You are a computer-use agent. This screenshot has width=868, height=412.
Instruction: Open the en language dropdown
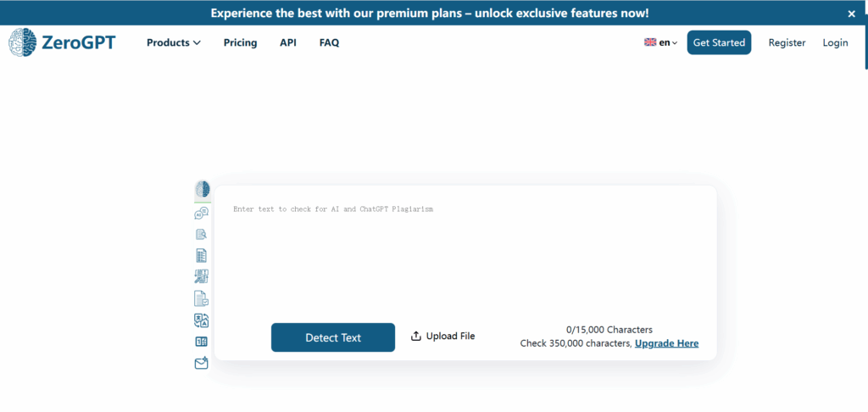[x=668, y=42]
